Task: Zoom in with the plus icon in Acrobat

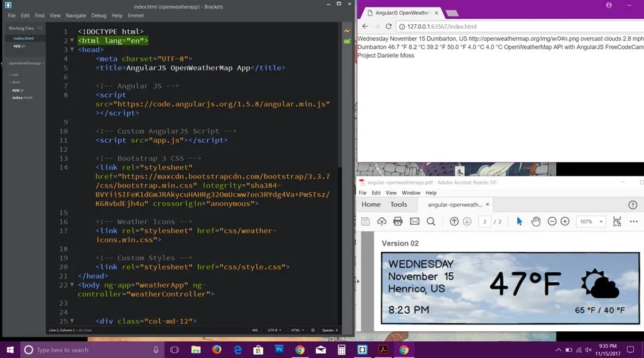Action: (565, 221)
